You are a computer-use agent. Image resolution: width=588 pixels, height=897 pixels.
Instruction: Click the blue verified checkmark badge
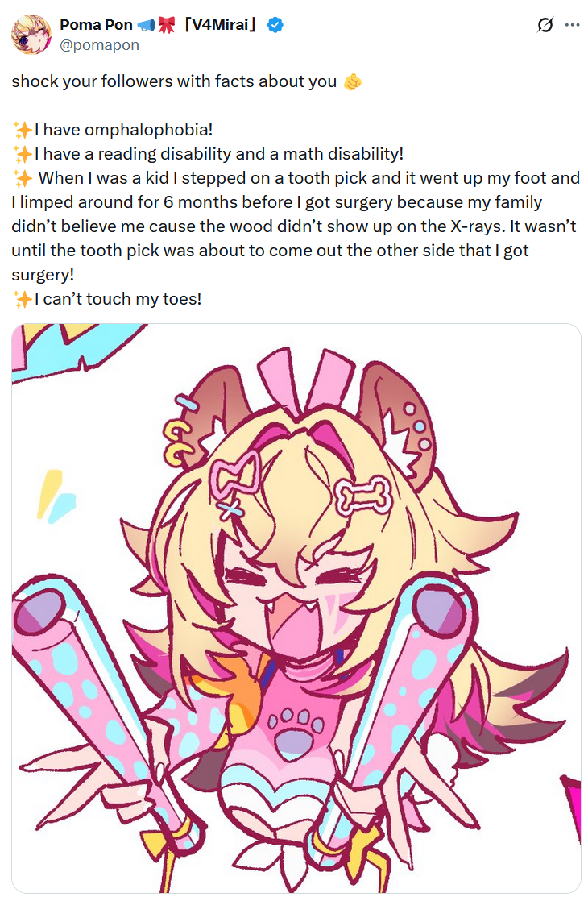tap(275, 25)
